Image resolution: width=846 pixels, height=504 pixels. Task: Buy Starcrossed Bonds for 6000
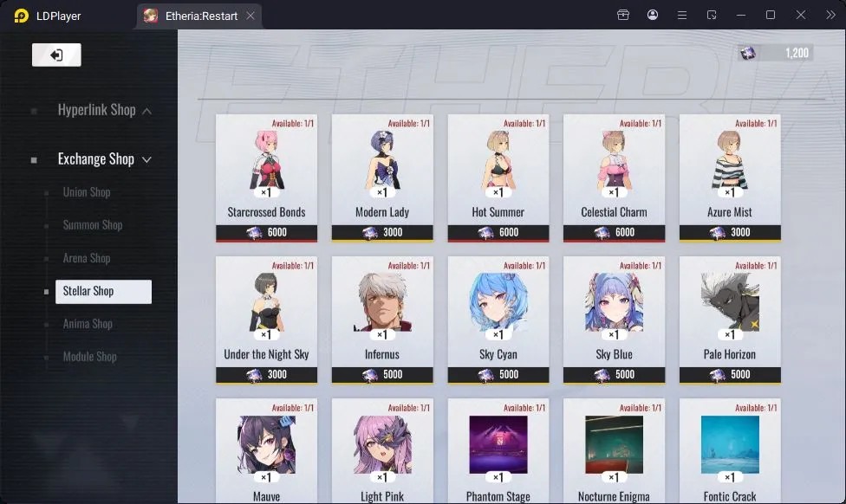266,233
